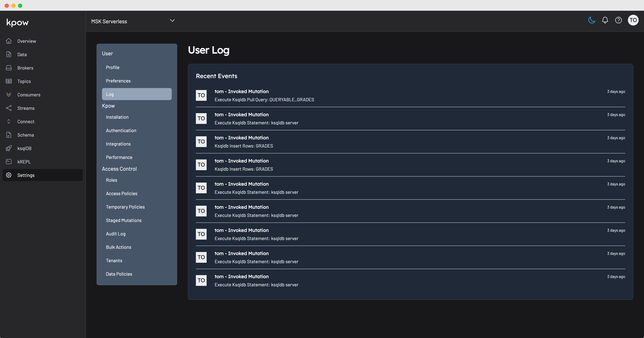
Task: Click the Schema document icon
Action: click(x=9, y=135)
